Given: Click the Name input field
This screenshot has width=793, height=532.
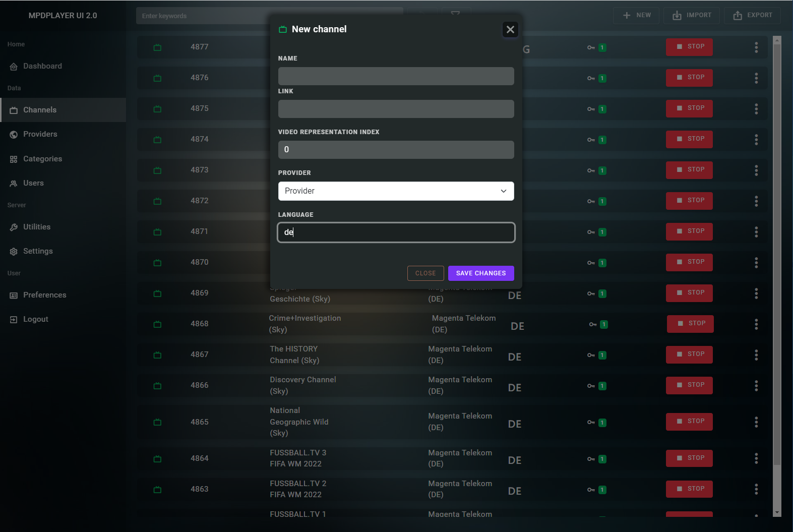Looking at the screenshot, I should coord(396,76).
